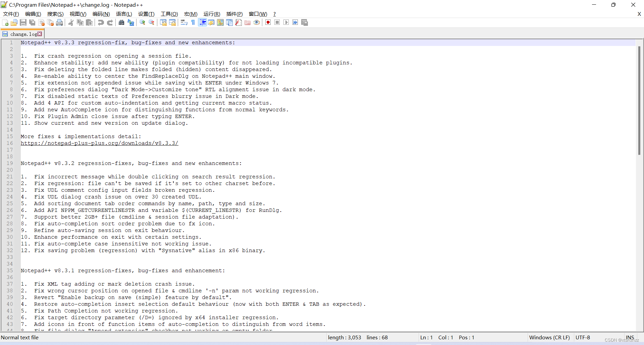Click the Cut (scissors) toolbar icon
This screenshot has width=644, height=345.
(x=71, y=22)
